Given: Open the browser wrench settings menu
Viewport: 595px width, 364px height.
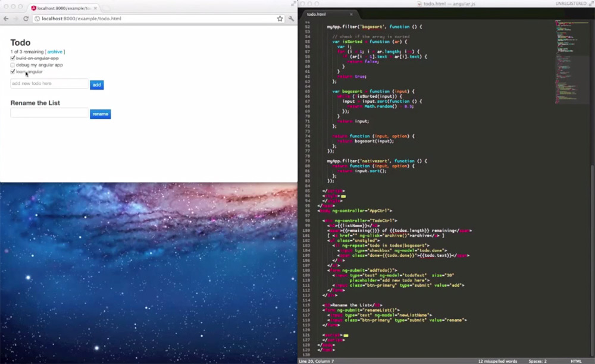Looking at the screenshot, I should pos(291,18).
